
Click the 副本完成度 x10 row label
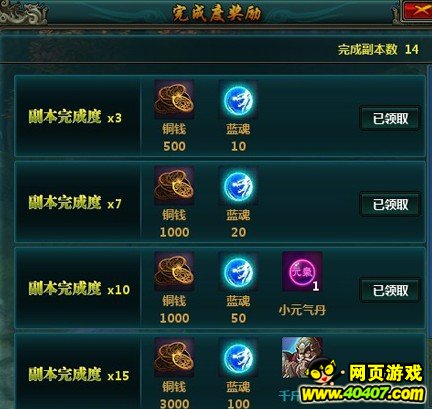pyautogui.click(x=79, y=289)
